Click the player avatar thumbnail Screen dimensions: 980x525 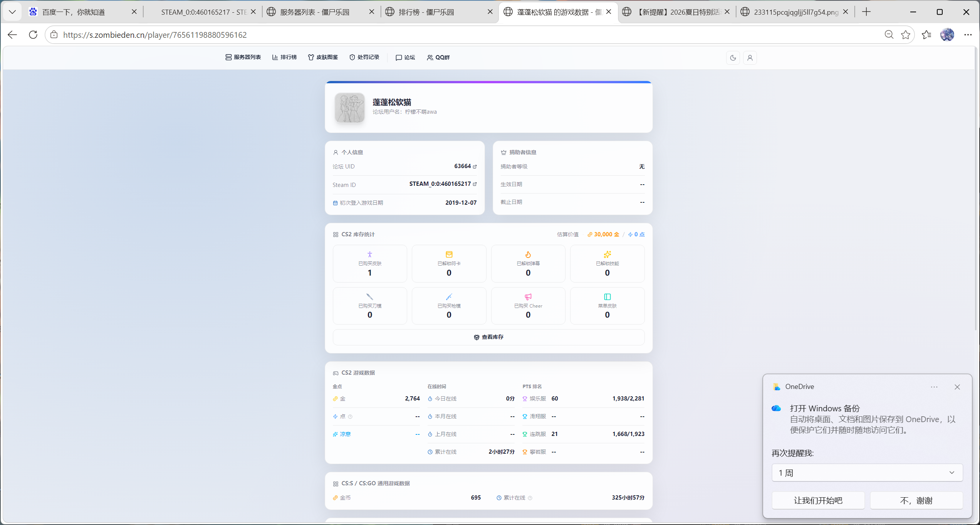click(x=350, y=108)
